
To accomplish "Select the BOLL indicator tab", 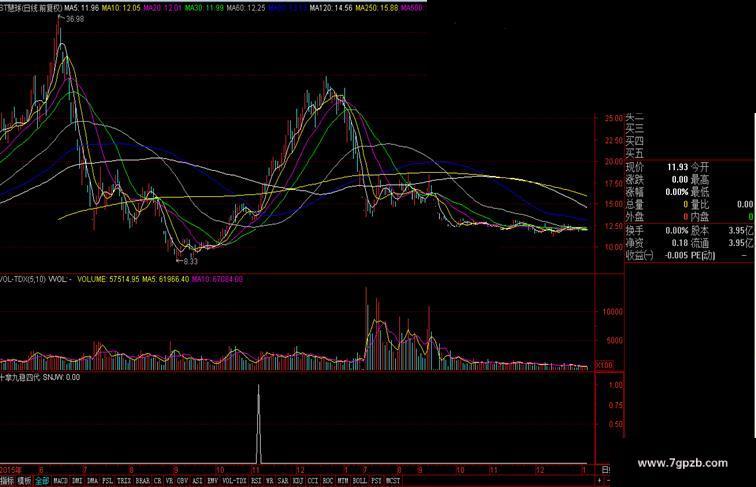I will coord(360,481).
